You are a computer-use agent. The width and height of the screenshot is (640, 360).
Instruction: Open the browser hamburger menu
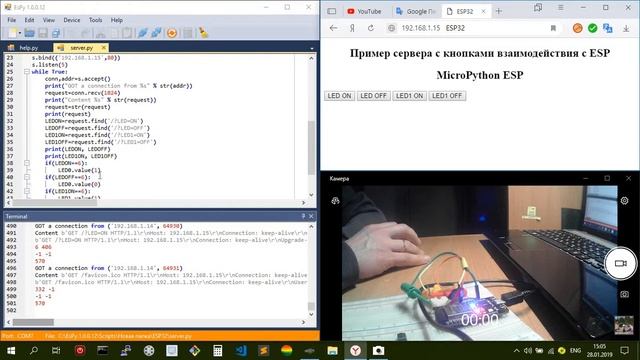561,8
